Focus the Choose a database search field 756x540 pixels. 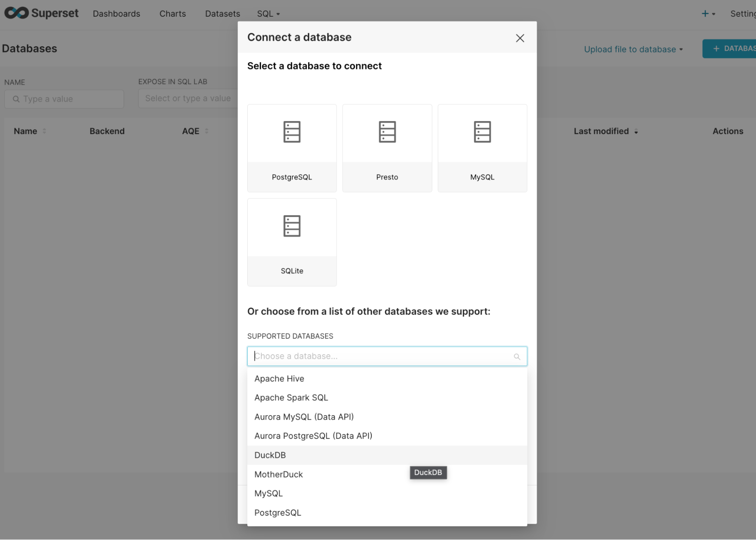(x=387, y=356)
